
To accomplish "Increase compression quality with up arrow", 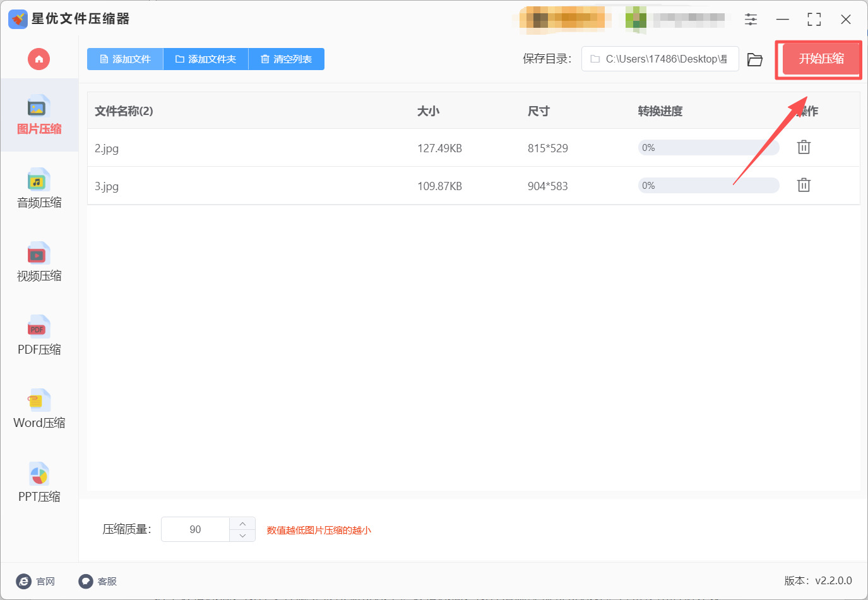I will [x=242, y=524].
